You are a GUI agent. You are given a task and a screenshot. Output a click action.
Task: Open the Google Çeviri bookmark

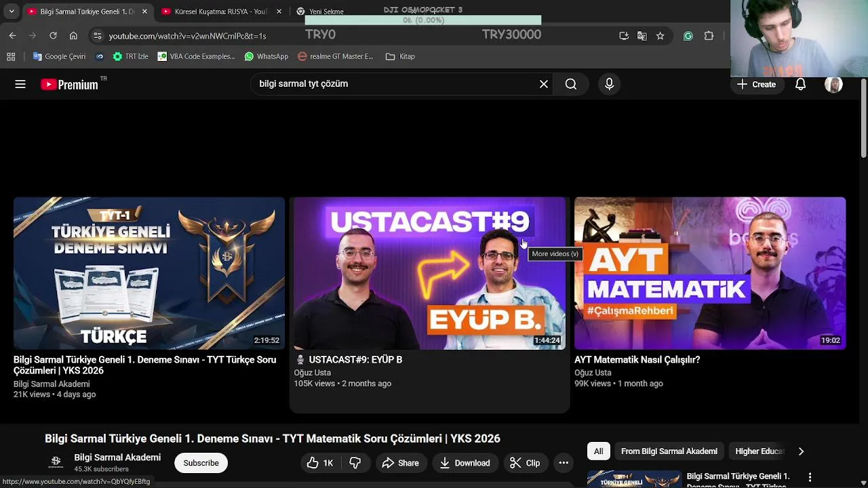click(60, 56)
